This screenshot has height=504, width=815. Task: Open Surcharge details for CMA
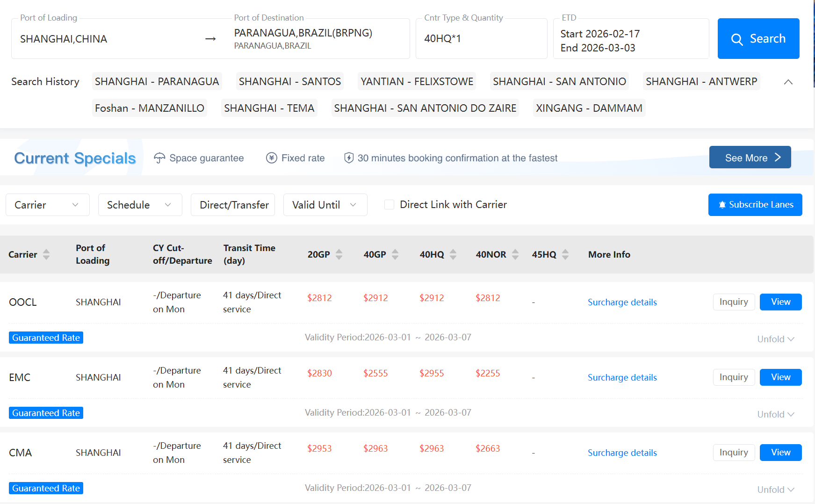[622, 453]
